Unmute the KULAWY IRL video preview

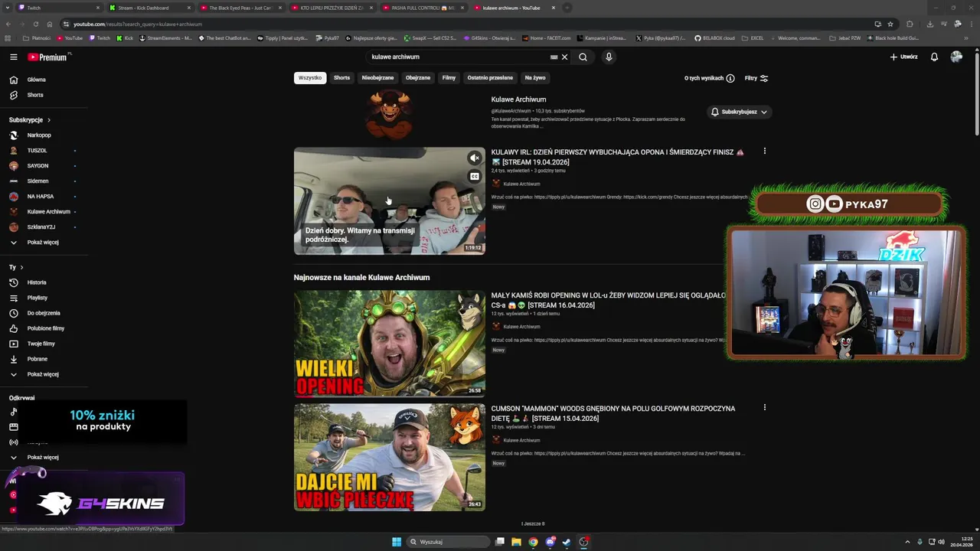(x=475, y=158)
